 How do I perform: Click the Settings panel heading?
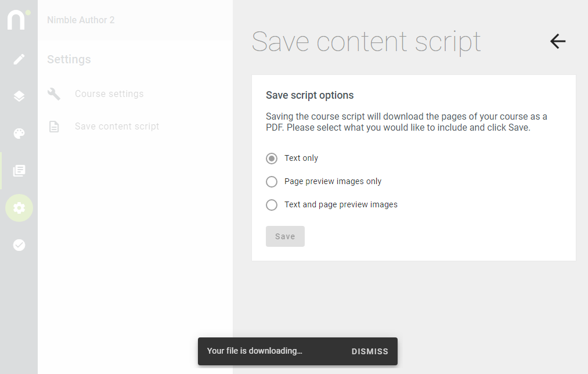[69, 59]
